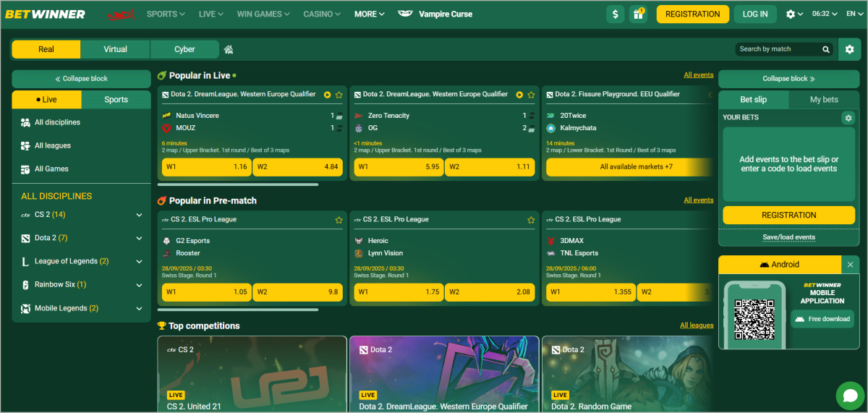The width and height of the screenshot is (868, 413).
Task: Click the live chat bubble icon
Action: coord(849,395)
